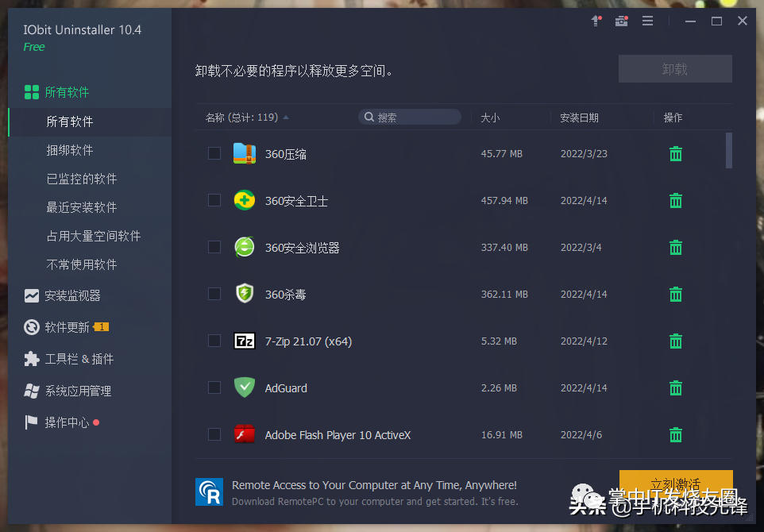
Task: Click the 45.77 MB size value
Action: point(502,154)
